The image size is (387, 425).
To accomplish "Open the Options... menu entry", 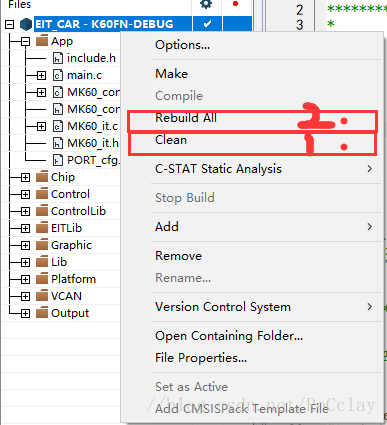I will tap(183, 45).
